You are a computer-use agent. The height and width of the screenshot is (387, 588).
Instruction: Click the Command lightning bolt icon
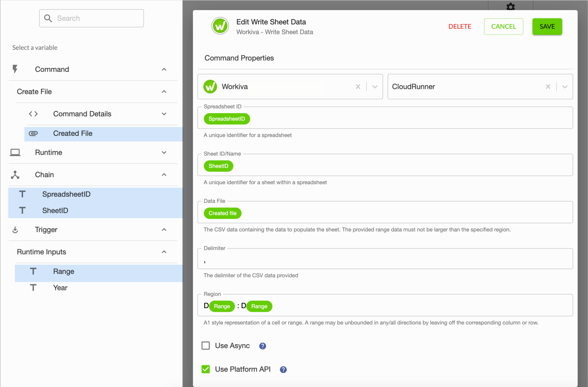(15, 69)
